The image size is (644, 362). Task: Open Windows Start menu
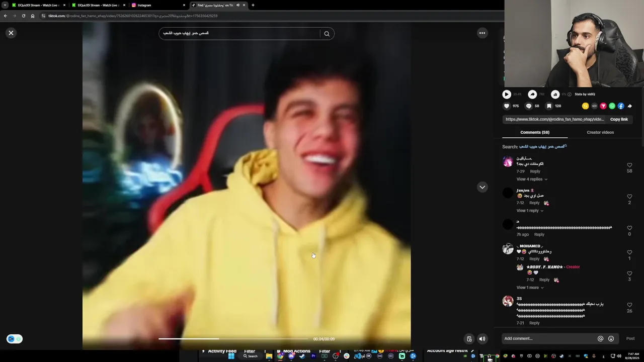pyautogui.click(x=231, y=356)
